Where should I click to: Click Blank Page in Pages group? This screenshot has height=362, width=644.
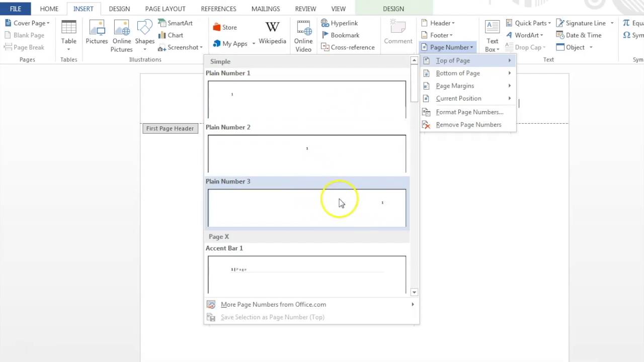click(25, 35)
